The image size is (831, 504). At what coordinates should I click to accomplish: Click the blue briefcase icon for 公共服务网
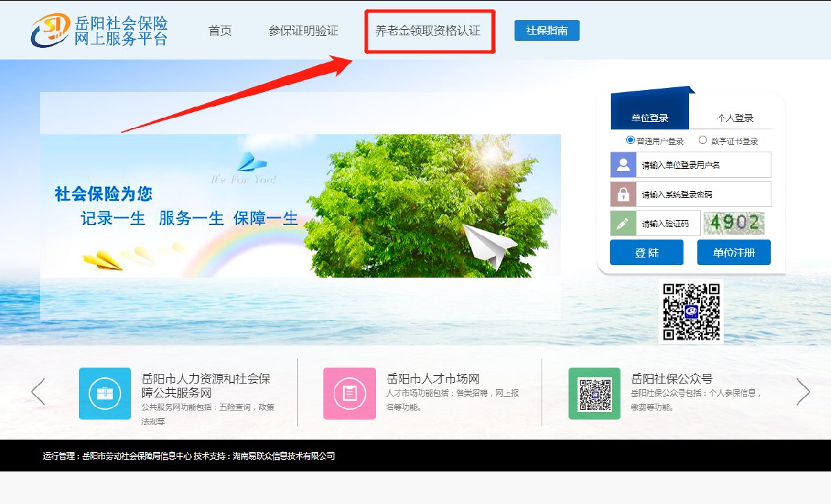click(105, 393)
